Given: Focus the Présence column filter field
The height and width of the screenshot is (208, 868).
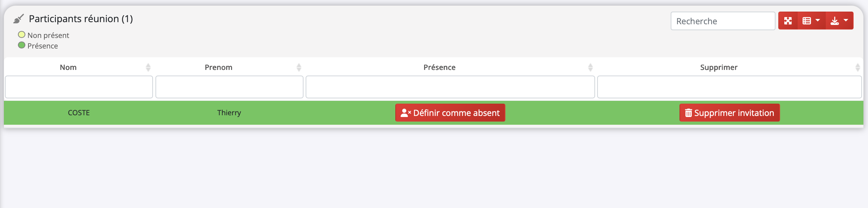Looking at the screenshot, I should tap(450, 87).
